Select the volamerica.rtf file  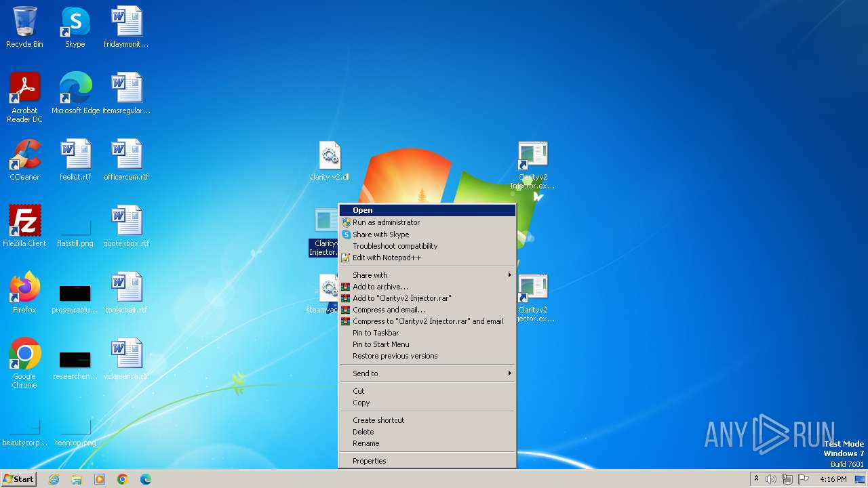pyautogui.click(x=126, y=359)
